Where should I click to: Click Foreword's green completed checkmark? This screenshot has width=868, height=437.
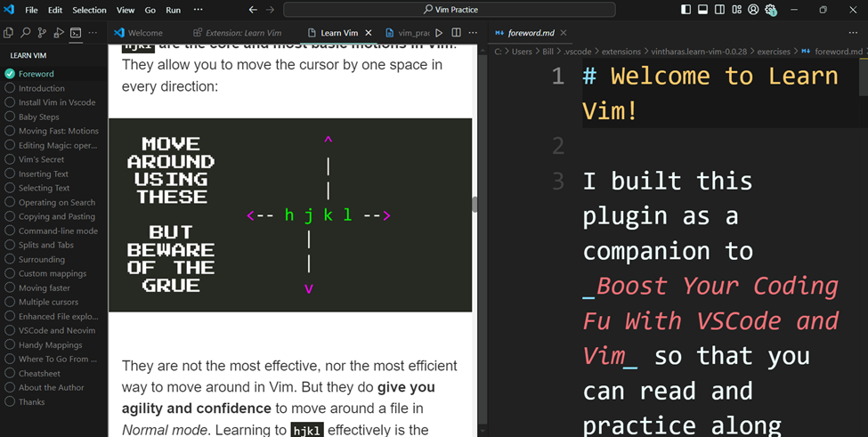click(x=10, y=74)
